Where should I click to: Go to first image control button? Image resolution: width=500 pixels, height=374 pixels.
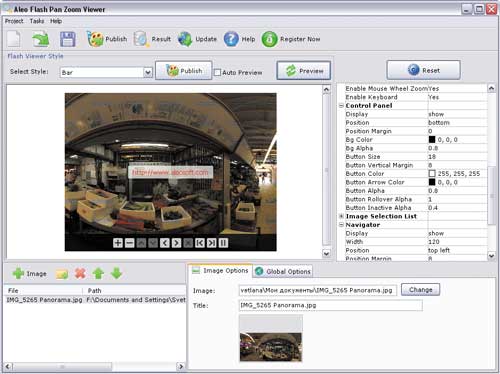[x=200, y=243]
